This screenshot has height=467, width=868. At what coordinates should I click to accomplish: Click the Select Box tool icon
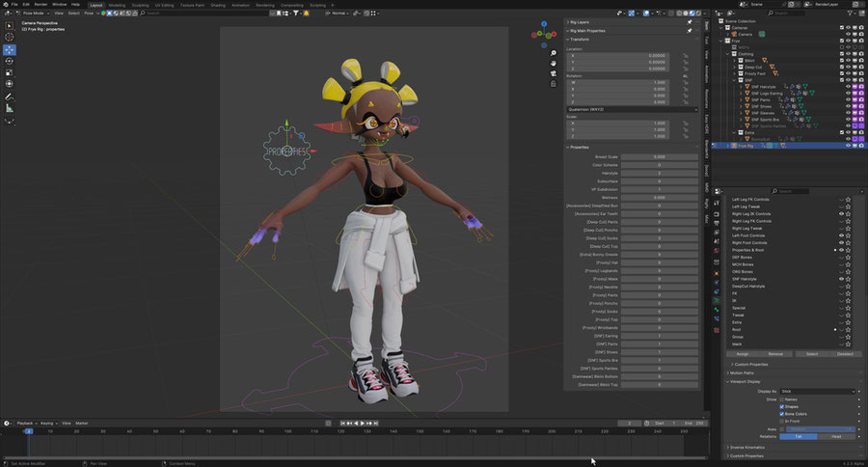click(10, 26)
